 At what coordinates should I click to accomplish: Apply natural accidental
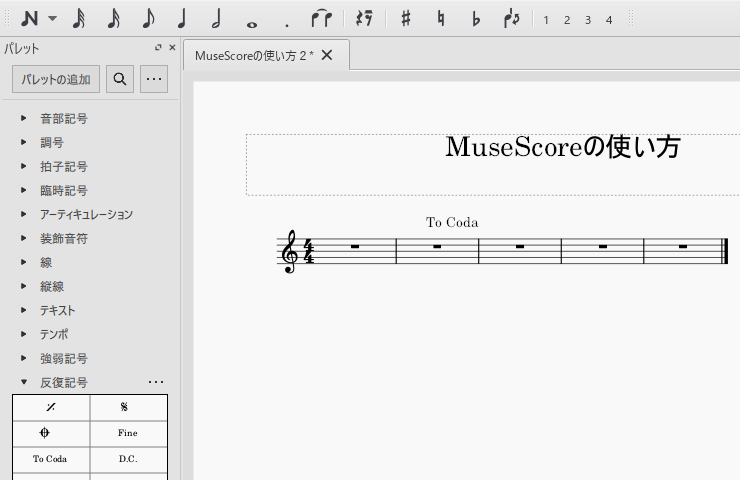pos(440,19)
